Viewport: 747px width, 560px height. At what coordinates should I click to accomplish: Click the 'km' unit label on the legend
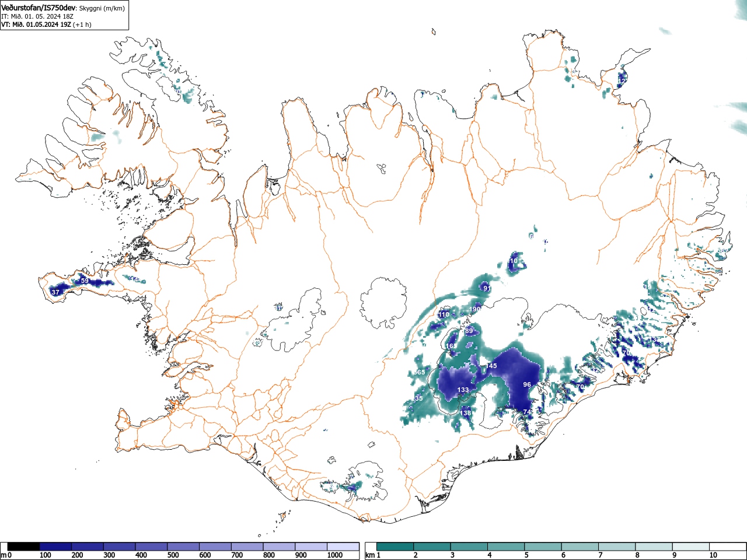pyautogui.click(x=369, y=555)
